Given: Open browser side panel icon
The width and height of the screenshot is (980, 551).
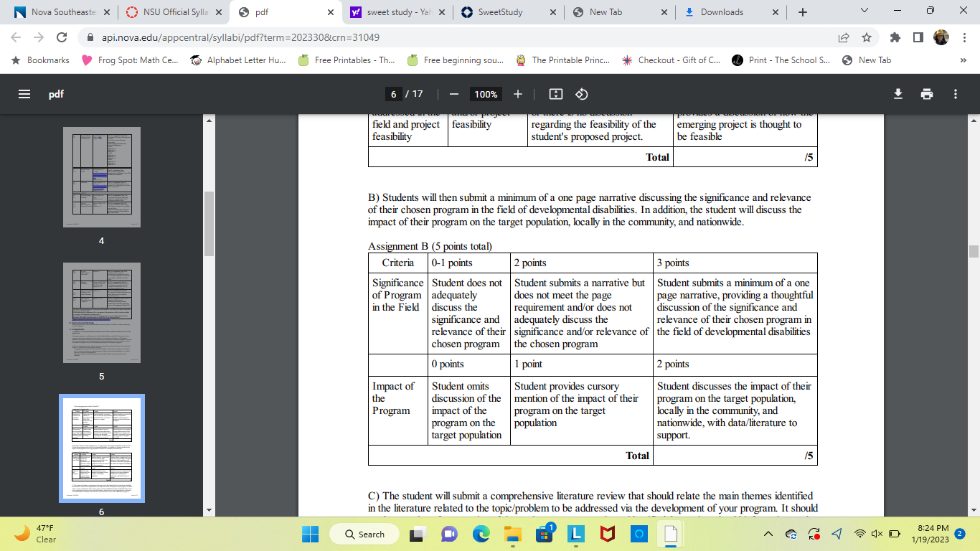Looking at the screenshot, I should point(918,37).
